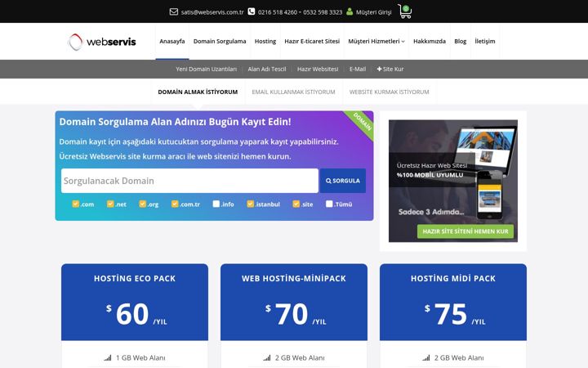This screenshot has width=588, height=368.
Task: Open the Blog menu item
Action: point(460,42)
